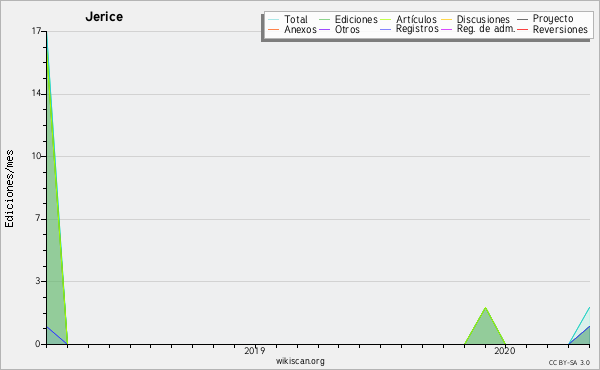
Task: Click the 2019 x-axis label
Action: (x=254, y=351)
